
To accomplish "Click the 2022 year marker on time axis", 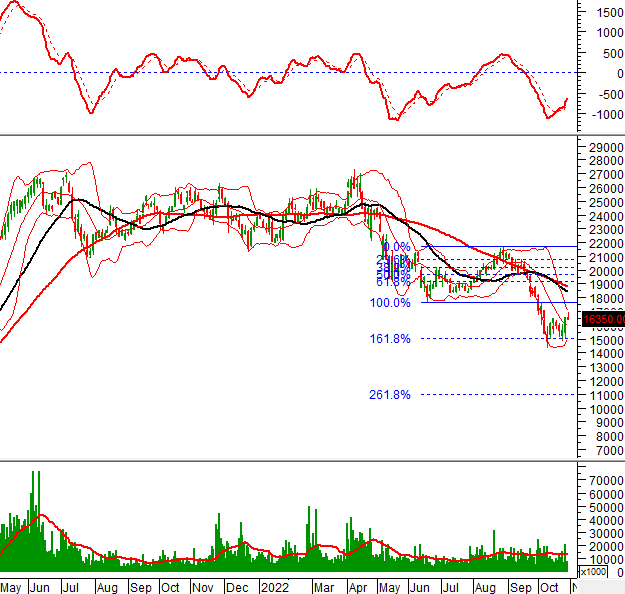I will (x=274, y=586).
